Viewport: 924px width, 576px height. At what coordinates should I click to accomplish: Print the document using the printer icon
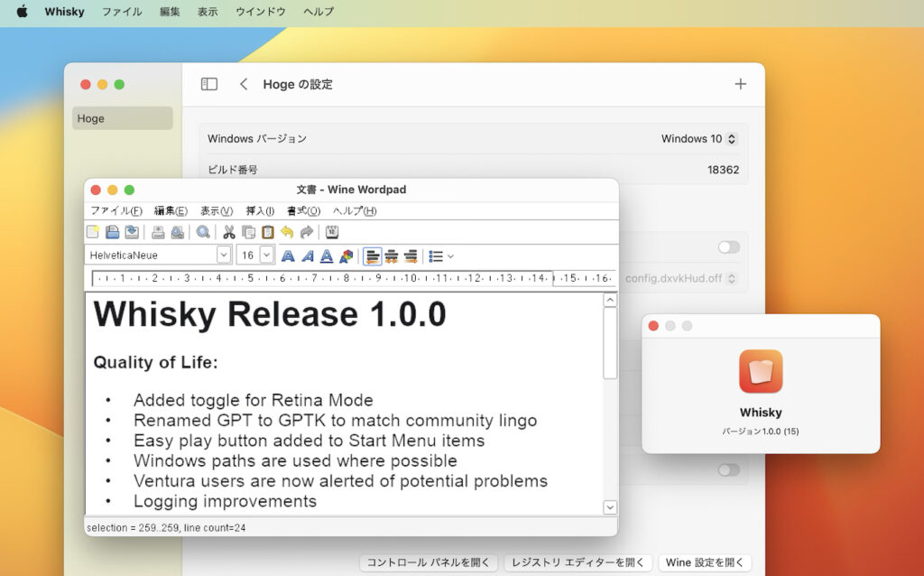pos(156,232)
